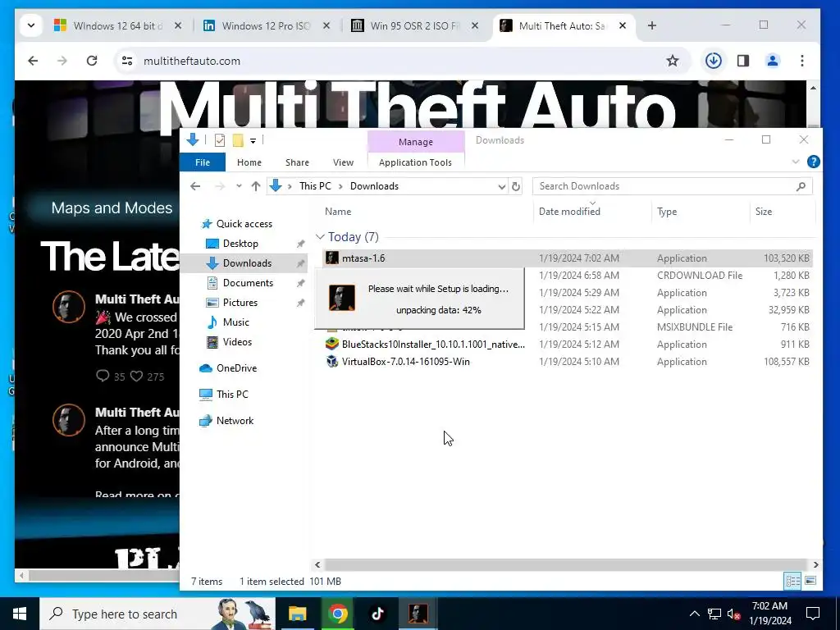Click the taskbar search box
Image resolution: width=840 pixels, height=630 pixels.
[x=157, y=614]
